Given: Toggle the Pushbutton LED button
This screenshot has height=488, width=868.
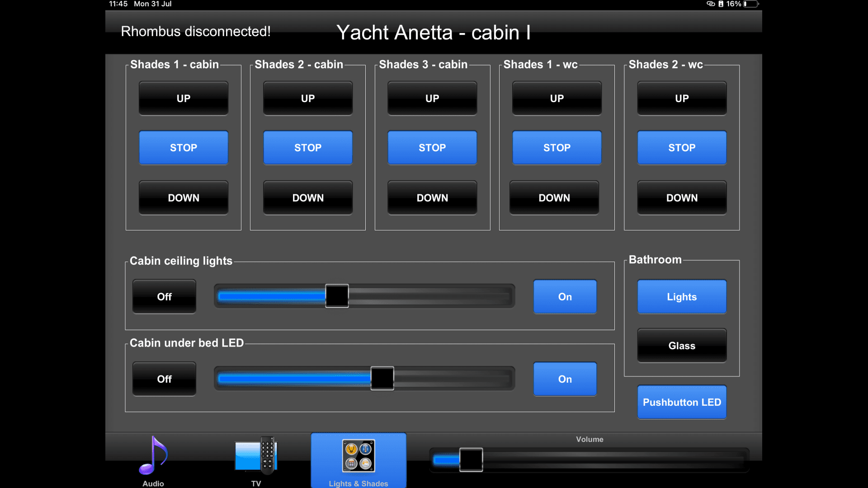Looking at the screenshot, I should (x=682, y=402).
